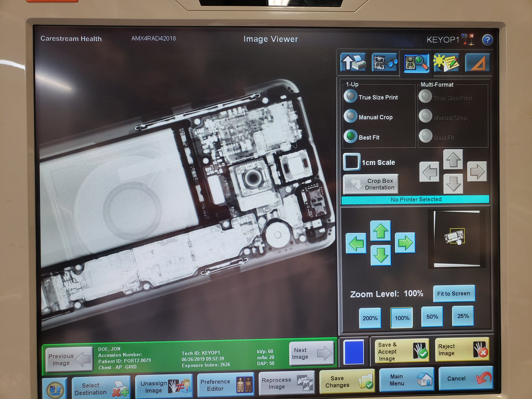Pan image right with green arrow
Viewport: 532px width, 399px height.
pyautogui.click(x=405, y=243)
